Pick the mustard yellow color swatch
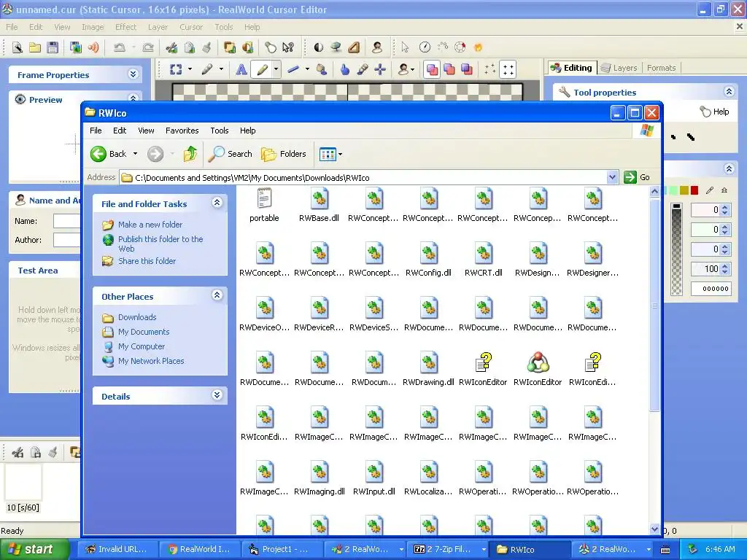The height and width of the screenshot is (560, 747). (684, 190)
